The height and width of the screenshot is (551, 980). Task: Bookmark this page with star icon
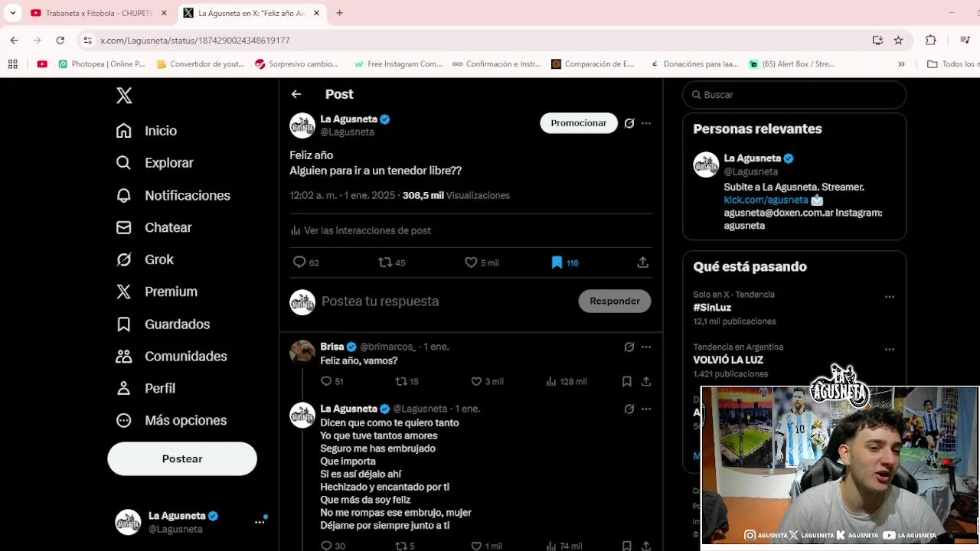[899, 41]
